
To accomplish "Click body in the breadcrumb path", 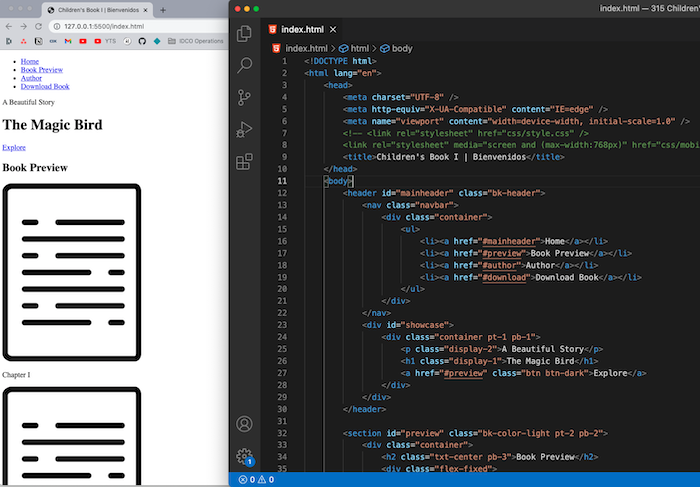I will [x=402, y=48].
